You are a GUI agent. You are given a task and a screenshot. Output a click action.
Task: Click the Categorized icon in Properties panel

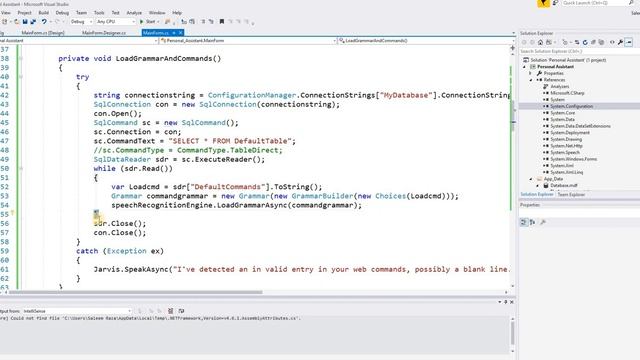[524, 222]
